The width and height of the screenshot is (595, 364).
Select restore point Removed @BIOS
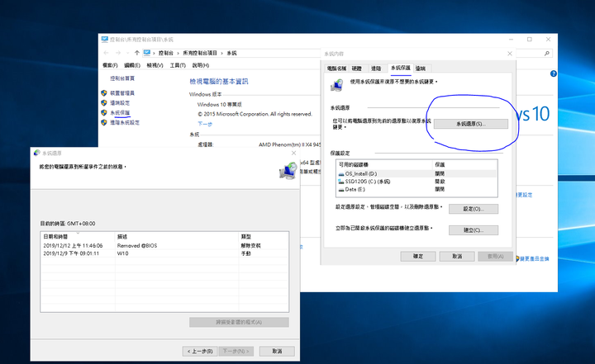[x=164, y=246]
